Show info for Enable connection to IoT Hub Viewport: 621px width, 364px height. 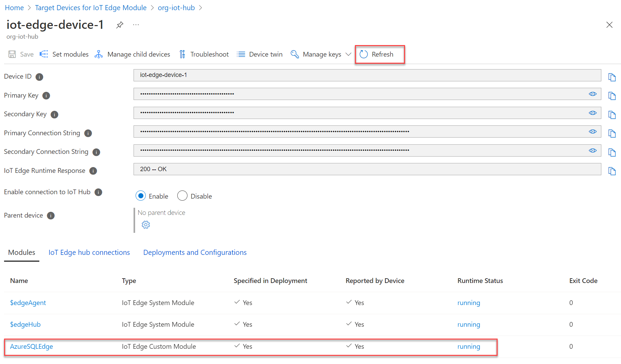tap(98, 193)
